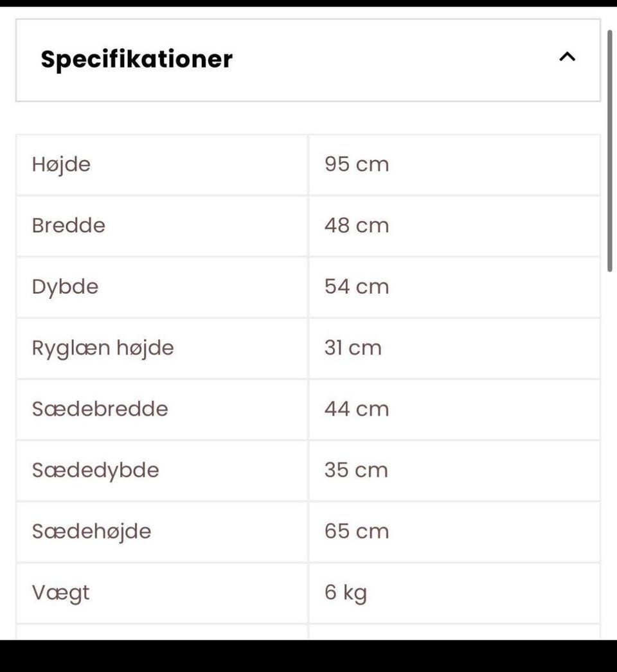Click the Specifikationer heading
This screenshot has height=672, width=617.
click(x=136, y=59)
